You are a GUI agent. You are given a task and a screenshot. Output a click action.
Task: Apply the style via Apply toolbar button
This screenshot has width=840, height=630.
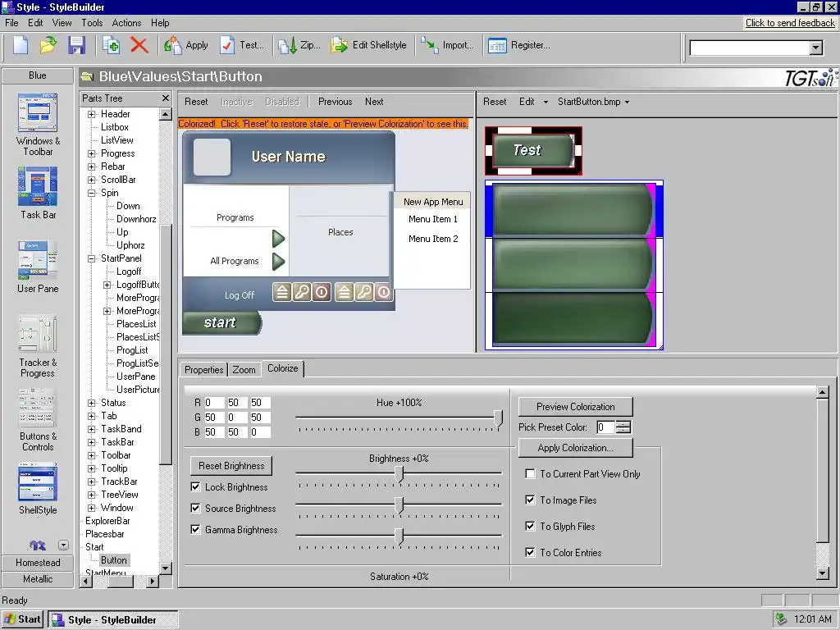click(186, 45)
